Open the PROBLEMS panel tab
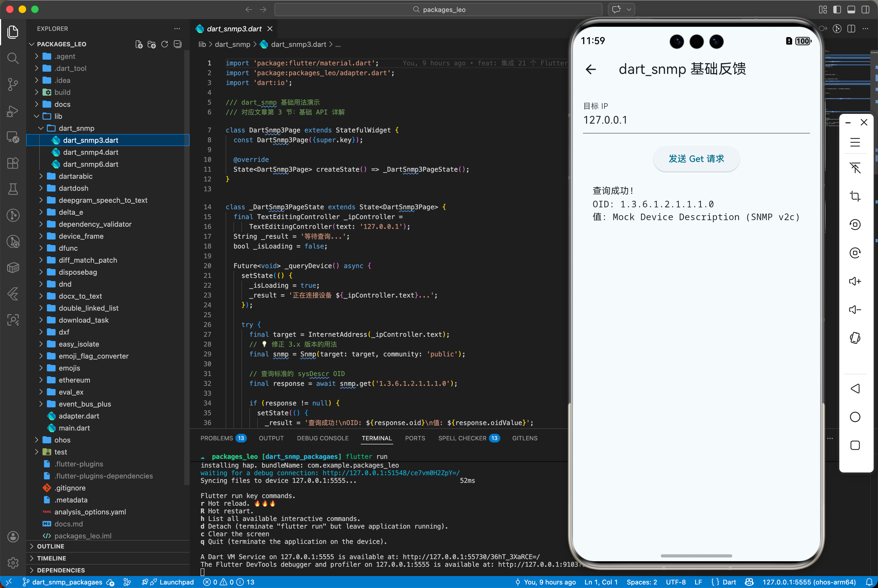Viewport: 878px width, 588px height. [217, 438]
